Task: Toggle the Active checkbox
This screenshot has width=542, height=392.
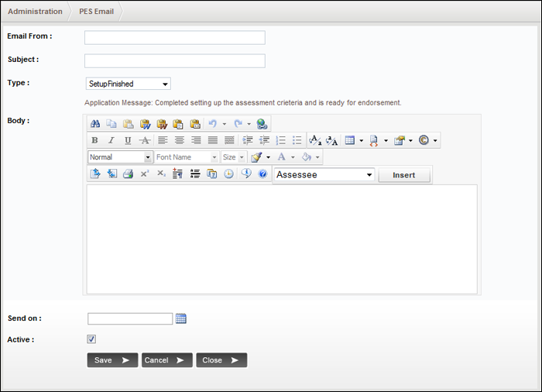Action: point(91,339)
